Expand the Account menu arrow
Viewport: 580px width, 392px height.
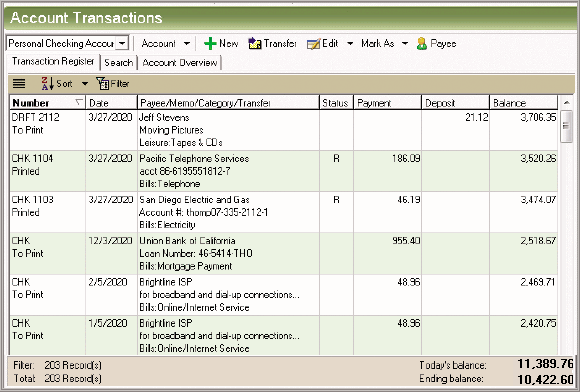(187, 44)
